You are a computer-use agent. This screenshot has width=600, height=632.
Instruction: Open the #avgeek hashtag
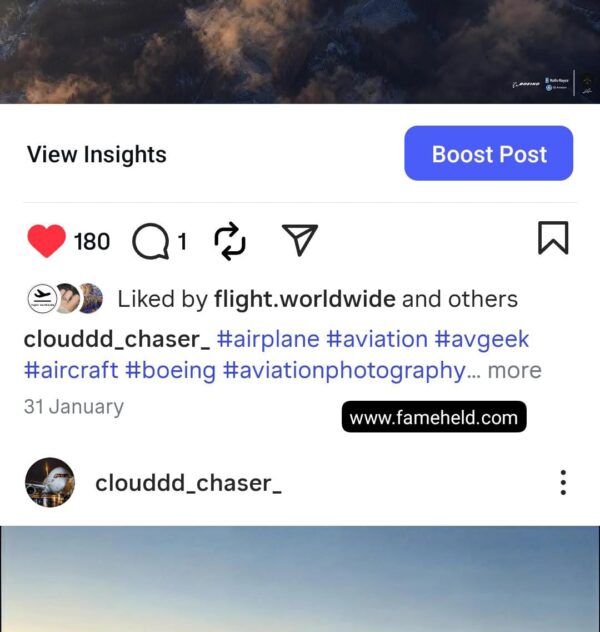[482, 339]
